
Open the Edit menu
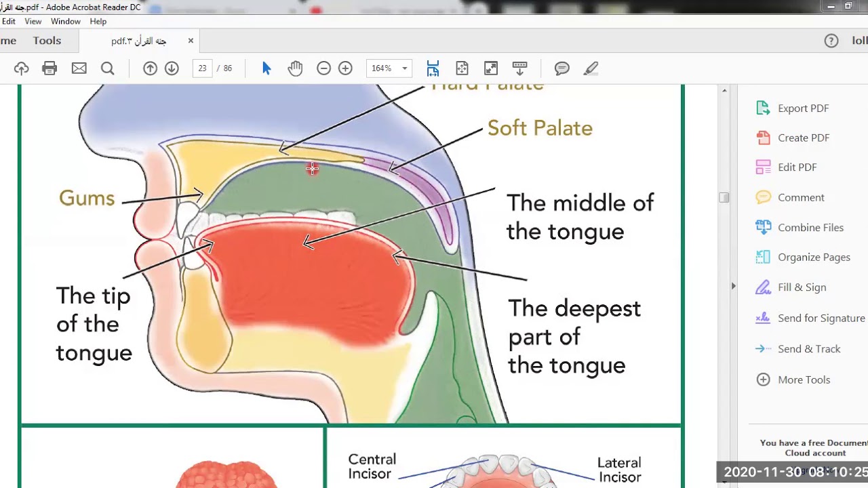pyautogui.click(x=8, y=22)
